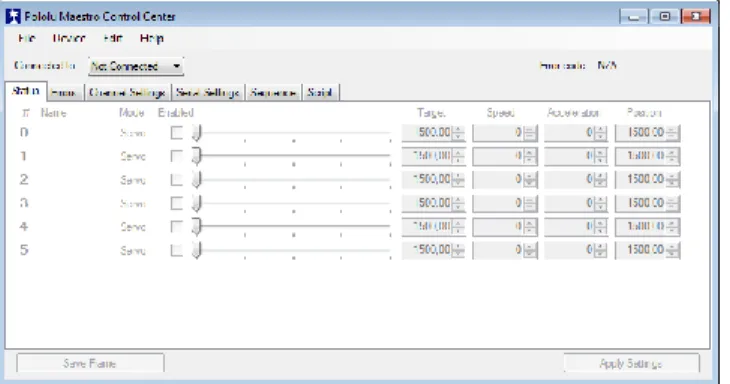730x384 pixels.
Task: Enable channel 5 checkbox
Action: pos(176,250)
